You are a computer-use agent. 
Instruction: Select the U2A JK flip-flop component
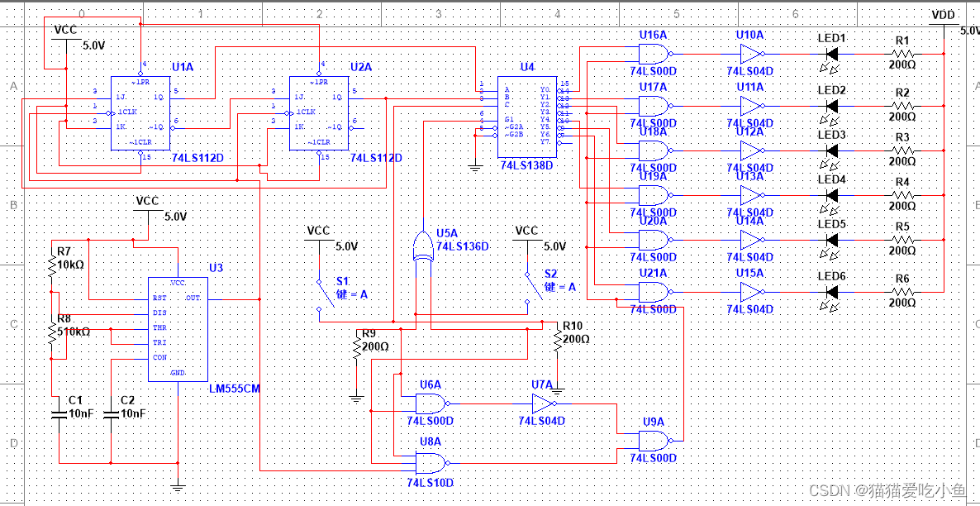tap(319, 113)
